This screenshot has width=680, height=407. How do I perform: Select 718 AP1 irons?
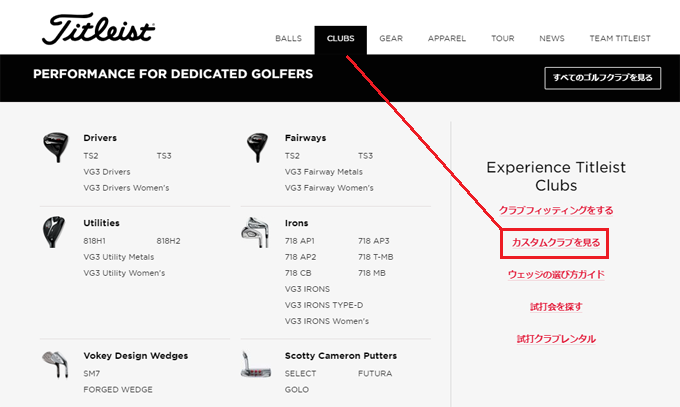300,241
